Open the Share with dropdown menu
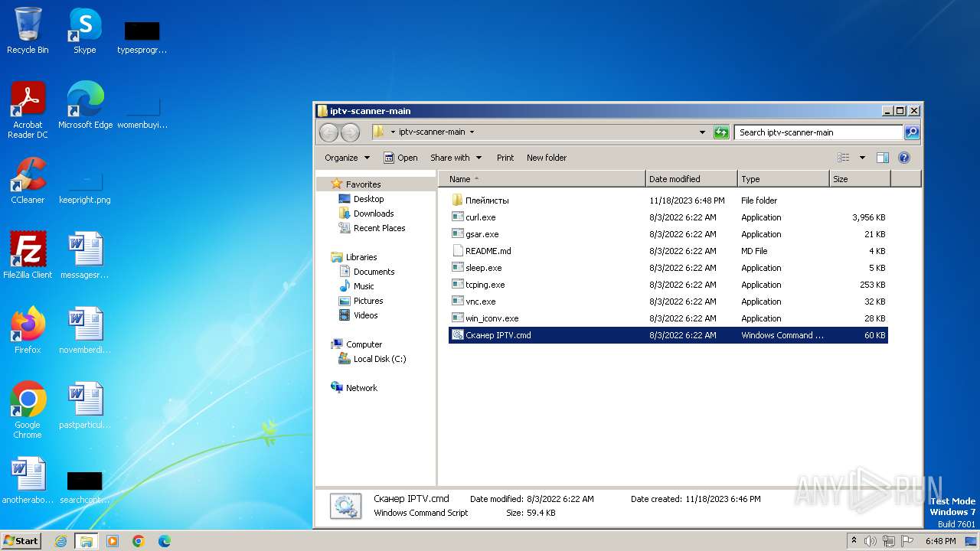980x551 pixels. (456, 158)
